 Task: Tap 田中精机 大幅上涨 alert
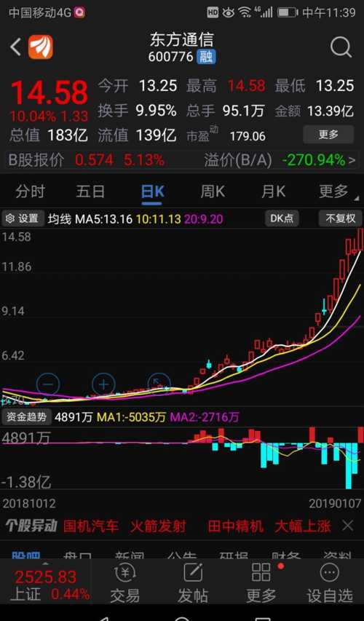coord(269,526)
